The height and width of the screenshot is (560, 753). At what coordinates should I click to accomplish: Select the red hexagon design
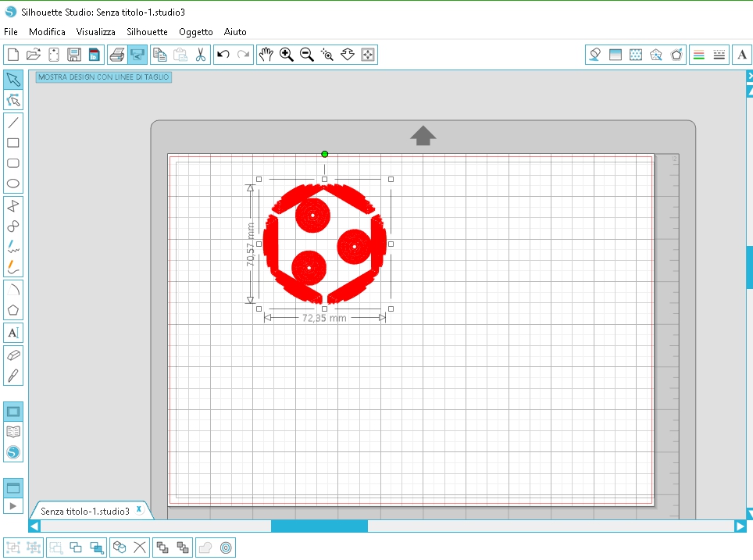325,244
